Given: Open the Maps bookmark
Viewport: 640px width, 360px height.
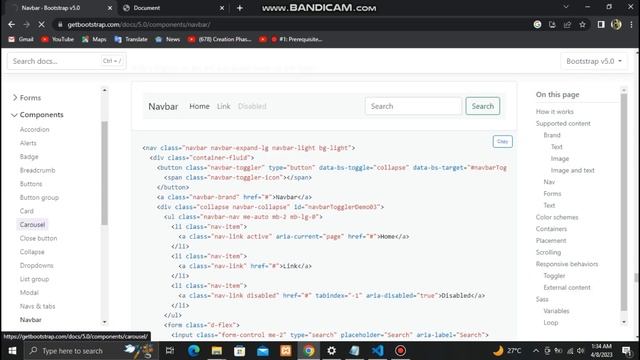Looking at the screenshot, I should (94, 39).
